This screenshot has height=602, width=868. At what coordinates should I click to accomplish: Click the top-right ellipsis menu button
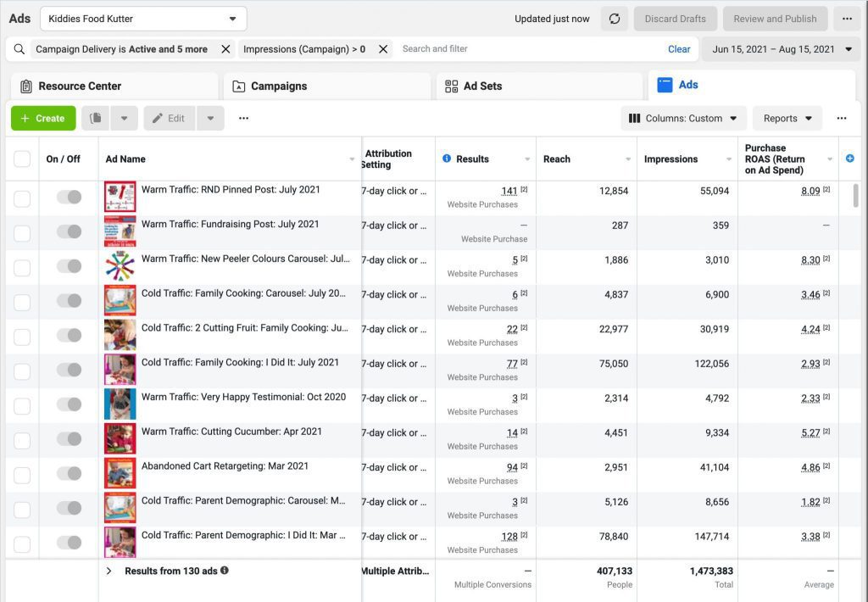[847, 19]
